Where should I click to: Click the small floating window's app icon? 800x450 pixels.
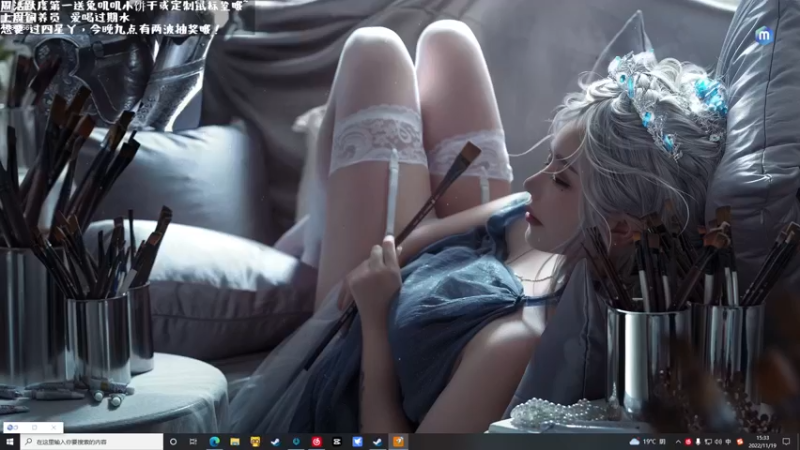[12, 427]
